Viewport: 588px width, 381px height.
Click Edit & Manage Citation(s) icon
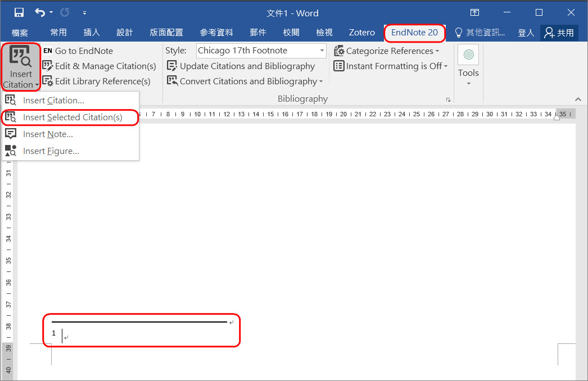click(48, 66)
